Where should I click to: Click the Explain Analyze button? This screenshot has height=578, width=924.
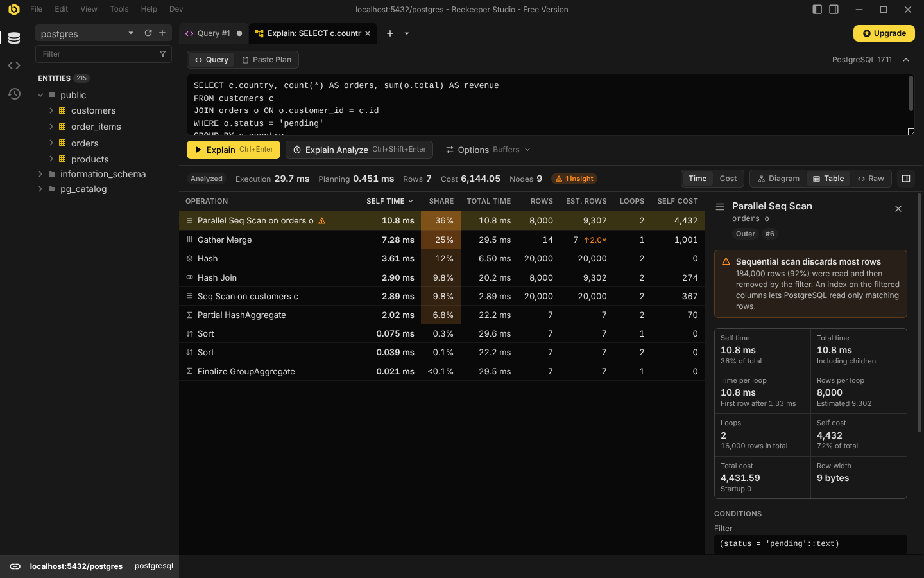359,150
